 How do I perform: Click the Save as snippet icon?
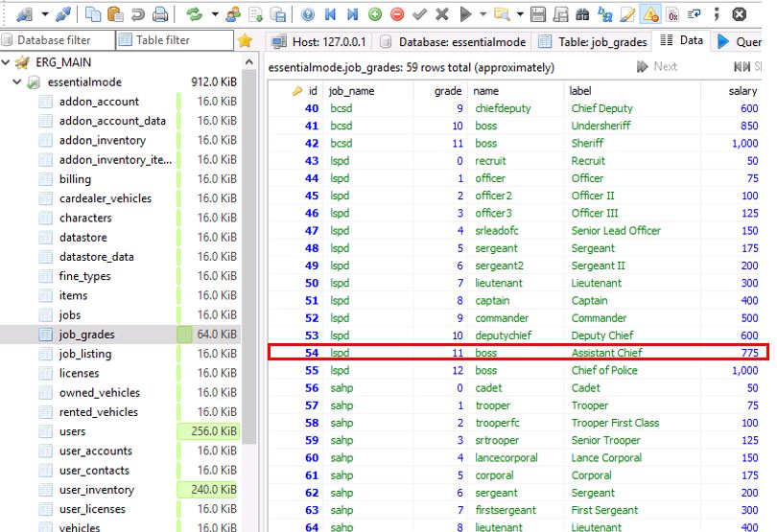click(560, 14)
